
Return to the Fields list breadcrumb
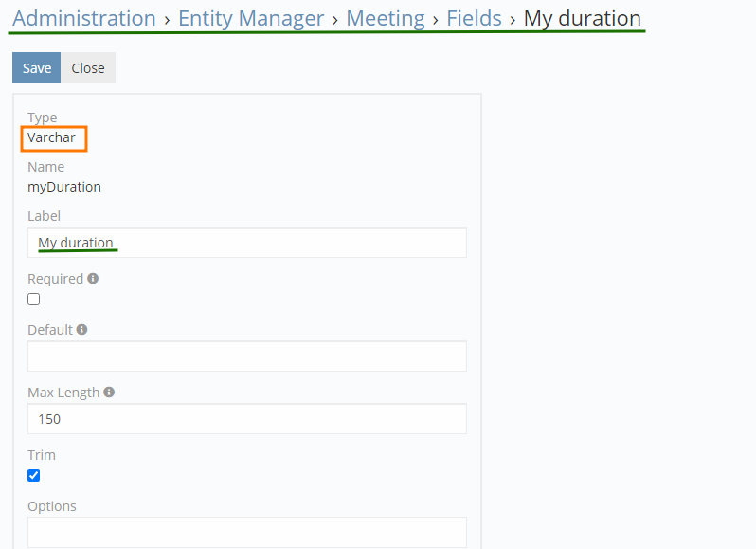pos(474,18)
